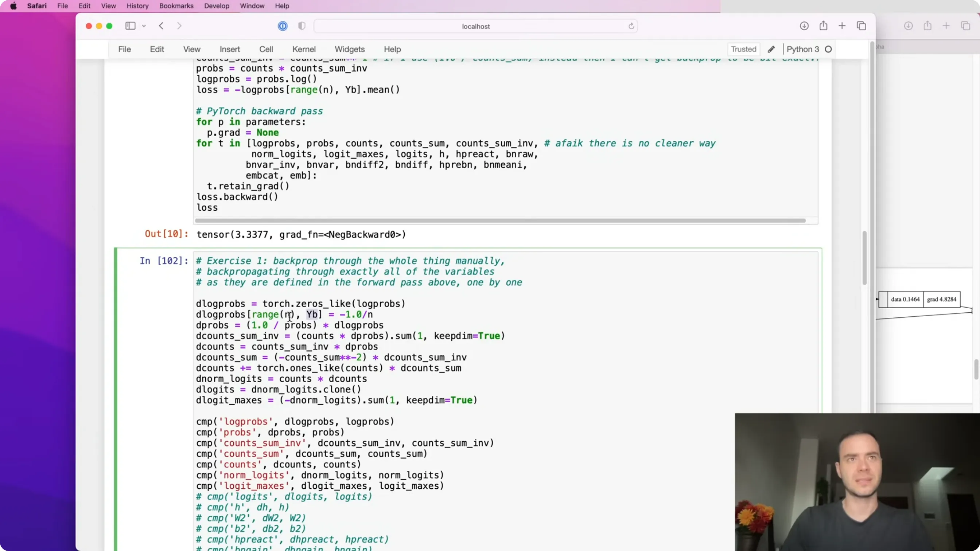Open Safari History menu in menu bar
This screenshot has height=551, width=980.
click(x=137, y=6)
